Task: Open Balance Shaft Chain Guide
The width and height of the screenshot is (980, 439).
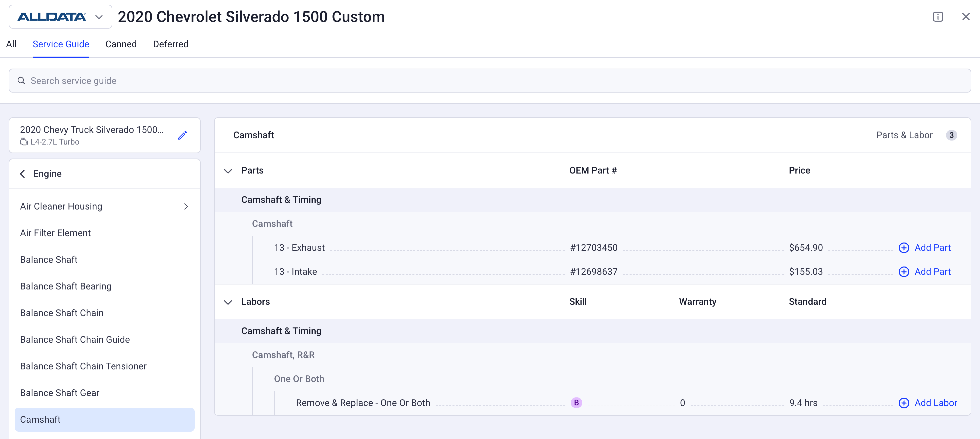Action: 105,339
